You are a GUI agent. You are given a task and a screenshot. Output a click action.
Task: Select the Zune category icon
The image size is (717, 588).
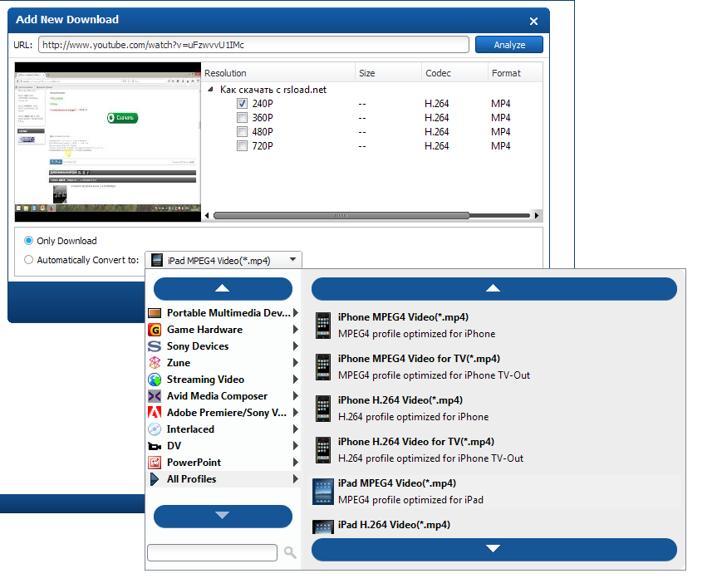tap(155, 363)
